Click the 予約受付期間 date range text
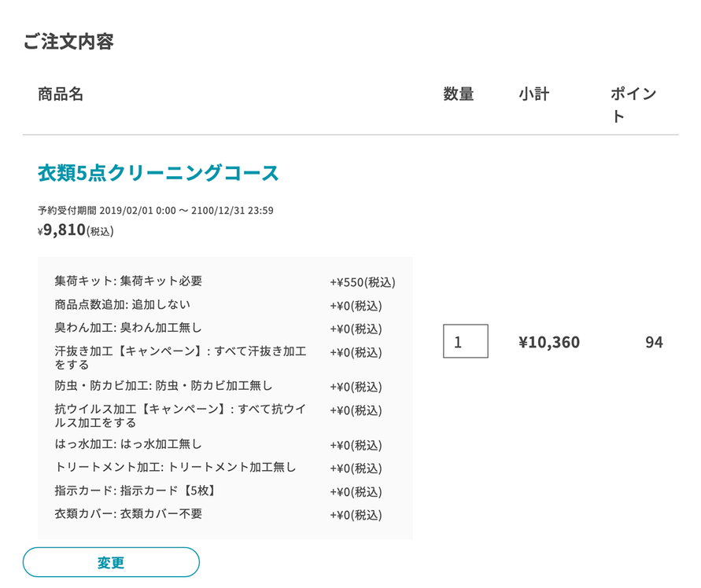The width and height of the screenshot is (701, 588). click(155, 211)
